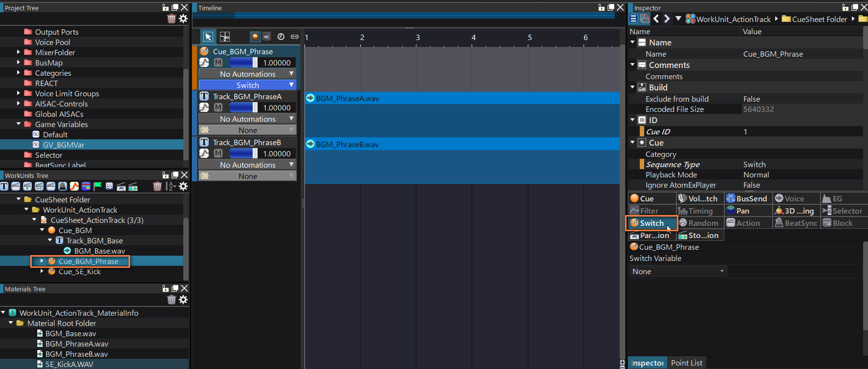The height and width of the screenshot is (369, 868).
Task: Adjust Cue_BGM_Phrase volume slider
Action: (x=243, y=63)
